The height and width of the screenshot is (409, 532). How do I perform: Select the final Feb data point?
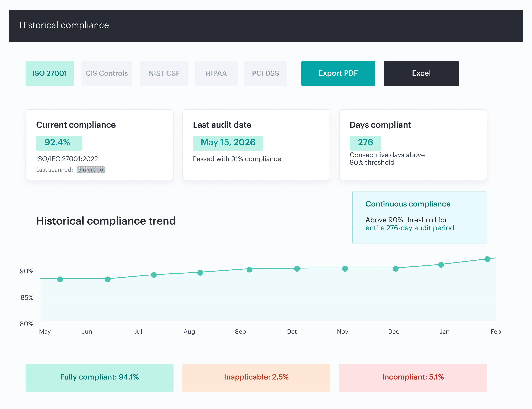[487, 259]
